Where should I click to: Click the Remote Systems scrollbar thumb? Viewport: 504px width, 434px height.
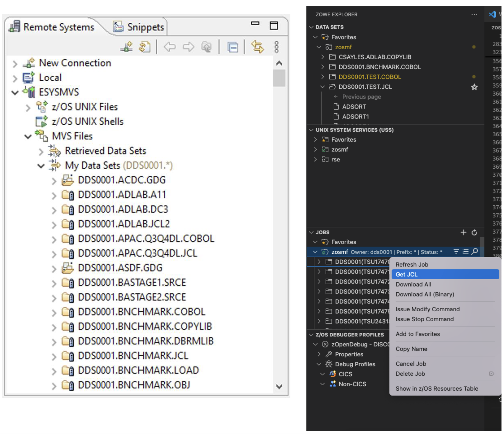[x=279, y=78]
